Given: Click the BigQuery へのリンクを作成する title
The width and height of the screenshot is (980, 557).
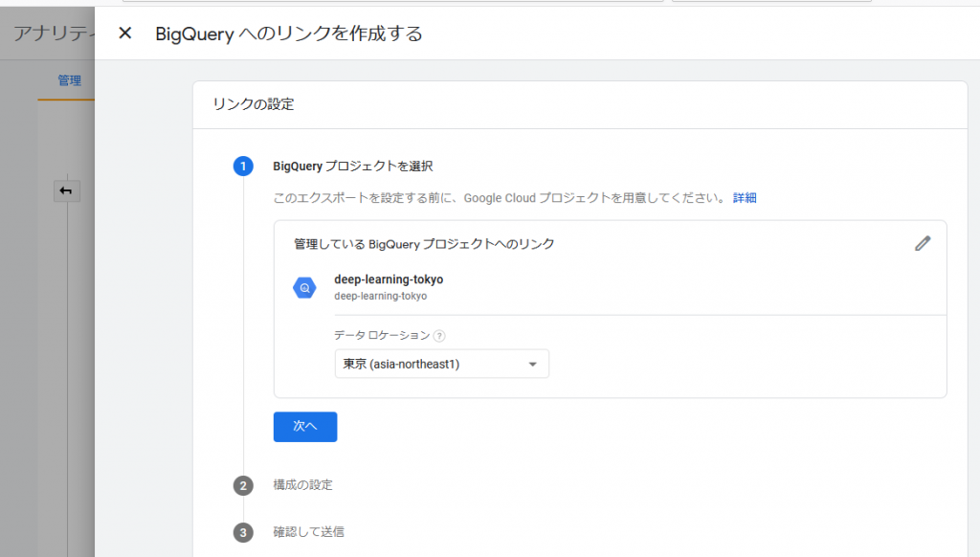Looking at the screenshot, I should point(289,33).
